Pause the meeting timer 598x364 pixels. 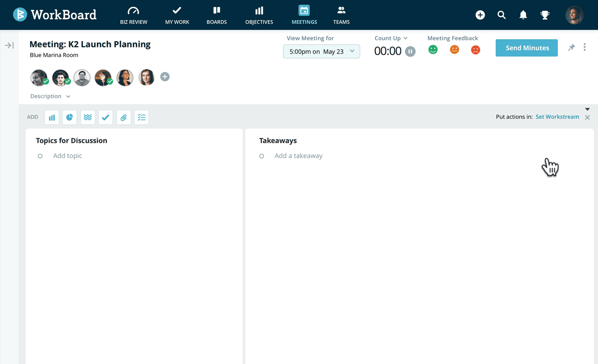[x=410, y=52]
